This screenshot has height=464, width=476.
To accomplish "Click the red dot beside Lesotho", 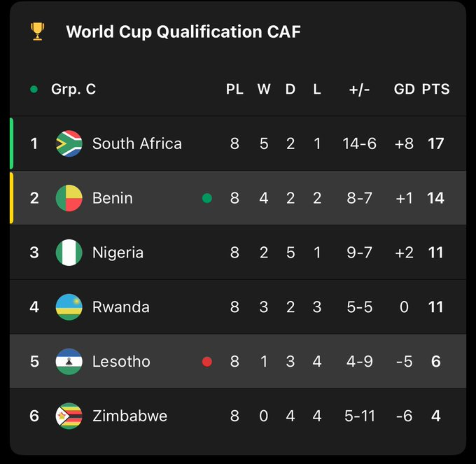I will [206, 362].
